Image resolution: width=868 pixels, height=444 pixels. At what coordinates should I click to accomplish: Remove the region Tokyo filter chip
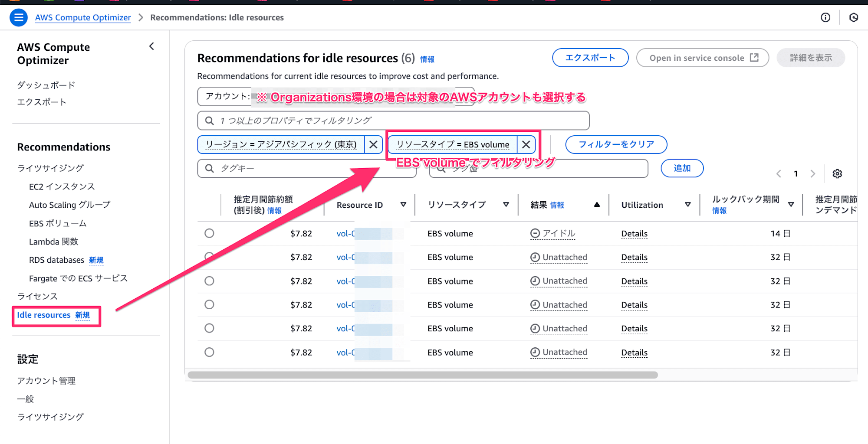click(373, 144)
